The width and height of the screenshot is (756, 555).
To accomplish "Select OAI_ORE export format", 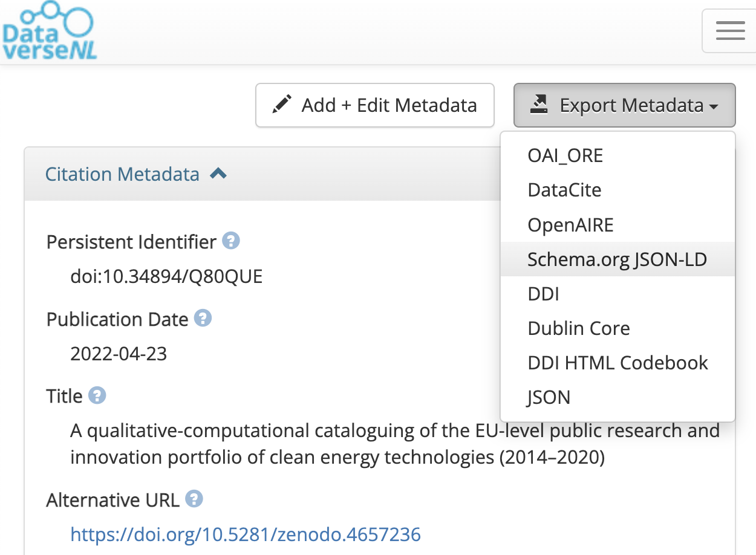I will pyautogui.click(x=565, y=155).
